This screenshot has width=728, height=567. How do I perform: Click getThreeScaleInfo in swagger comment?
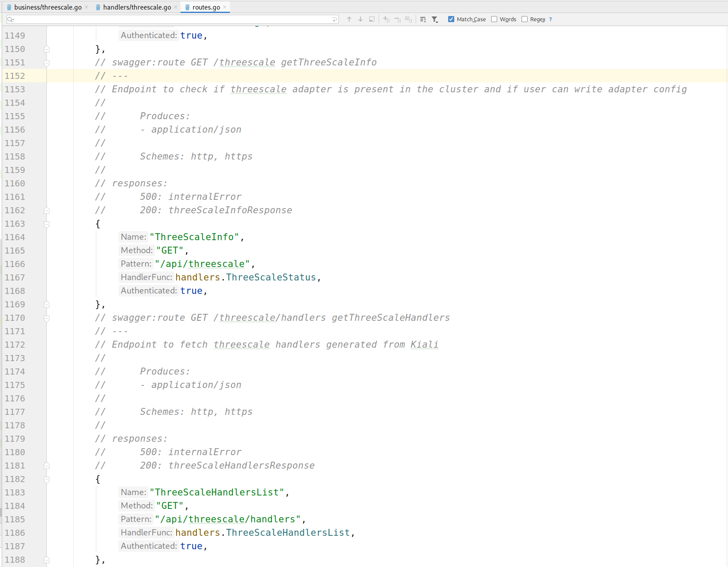coord(329,62)
